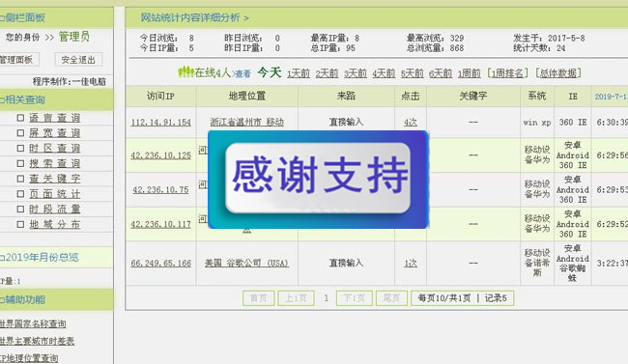
Task: Click the 尾页 pagination button
Action: tap(391, 298)
